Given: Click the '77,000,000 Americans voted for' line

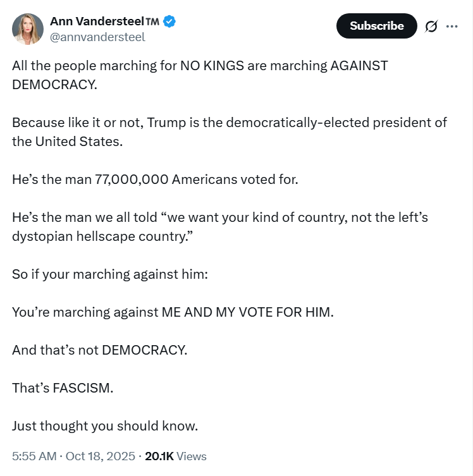Looking at the screenshot, I should [155, 179].
